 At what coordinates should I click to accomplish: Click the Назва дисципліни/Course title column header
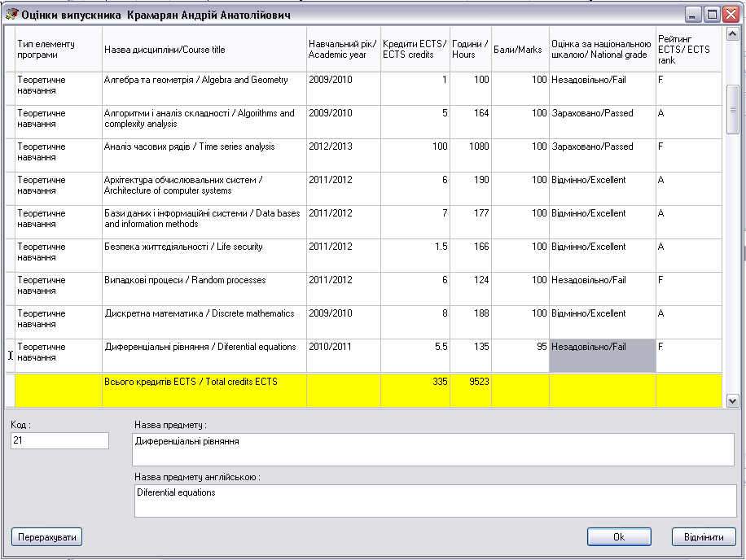tap(204, 50)
